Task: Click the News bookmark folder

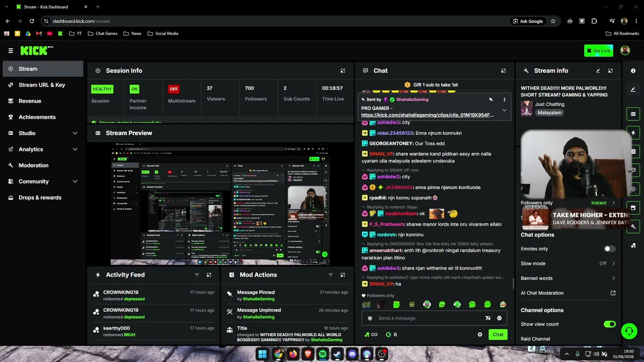Action: tap(132, 34)
